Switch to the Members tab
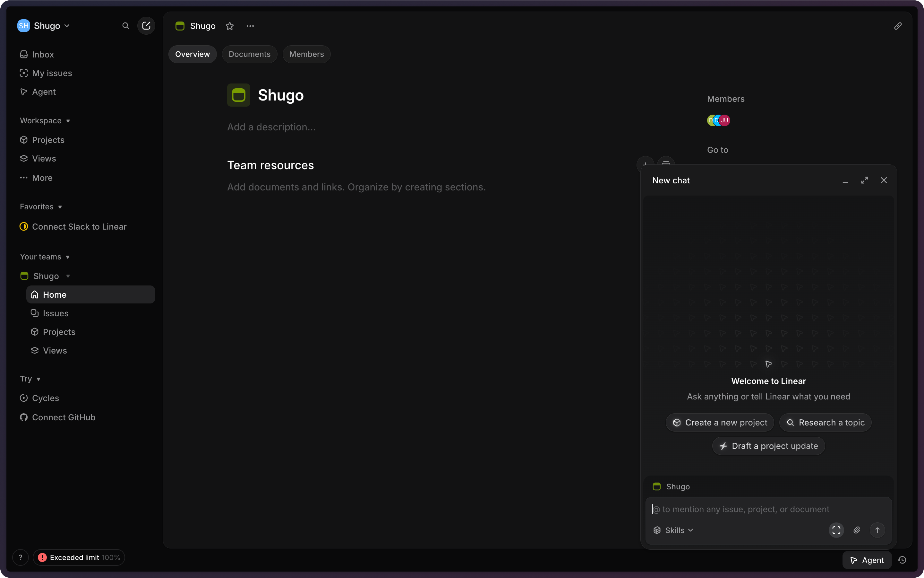Viewport: 924px width, 578px height. pos(307,54)
